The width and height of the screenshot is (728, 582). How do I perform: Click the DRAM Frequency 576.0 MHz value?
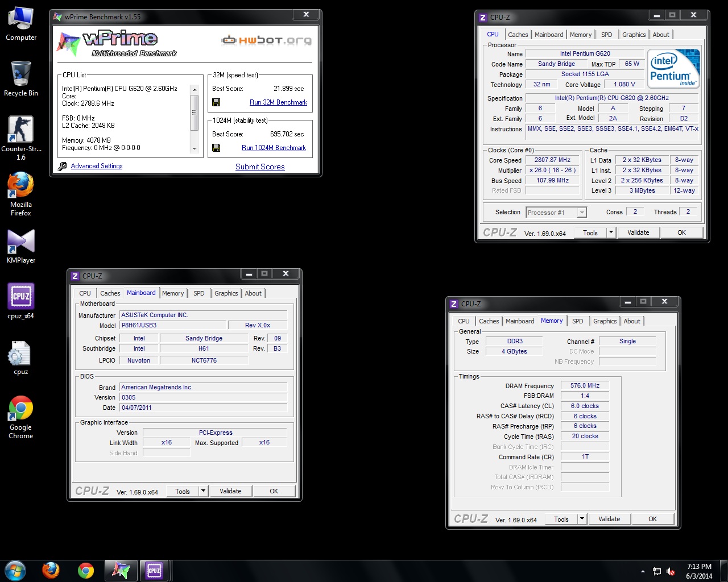pos(585,385)
